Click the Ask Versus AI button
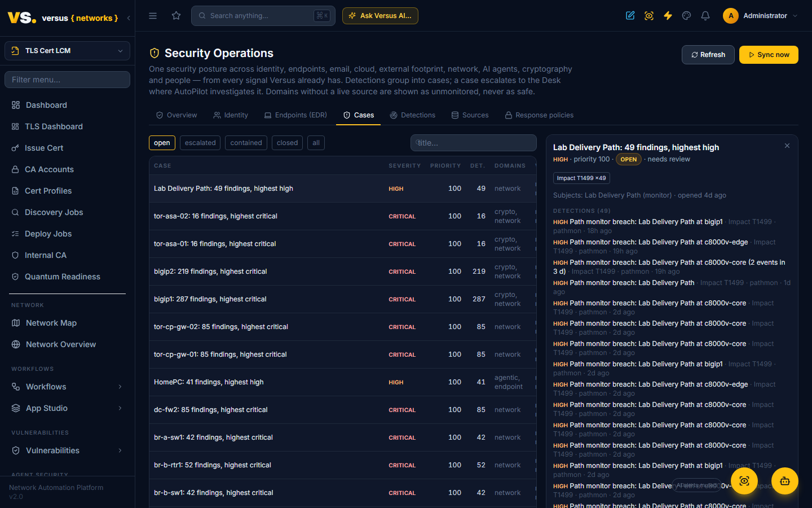 (380, 16)
